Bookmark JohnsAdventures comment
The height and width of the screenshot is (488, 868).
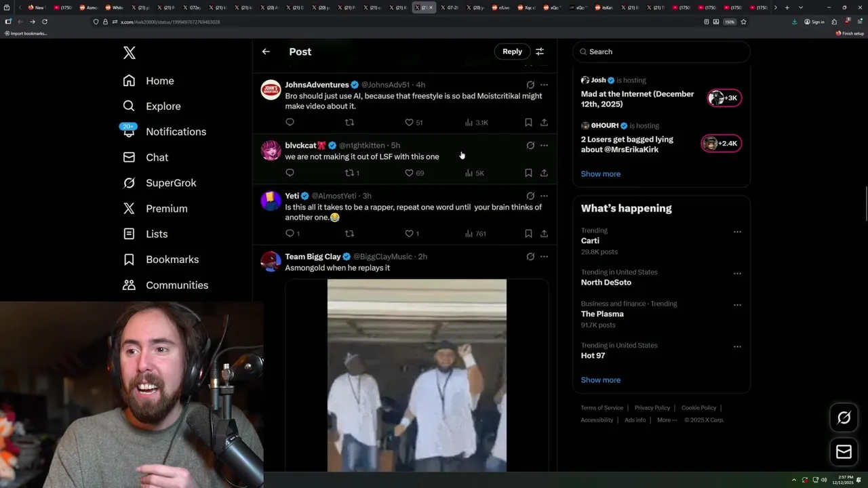point(528,123)
